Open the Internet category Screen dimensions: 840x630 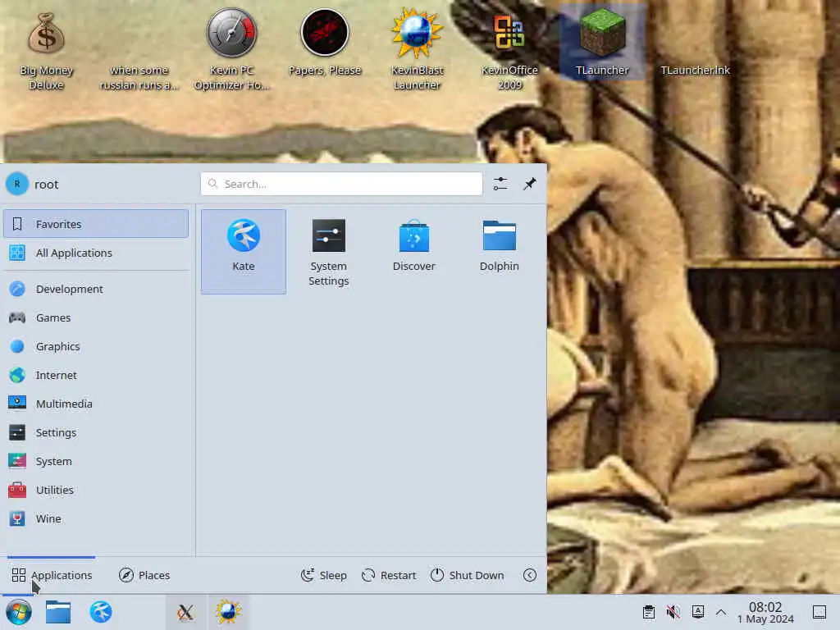point(96,375)
